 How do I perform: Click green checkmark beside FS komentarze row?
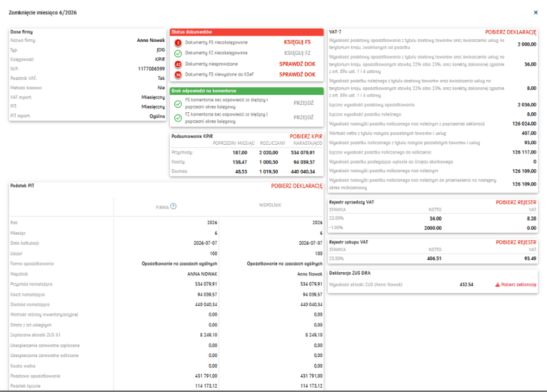178,104
